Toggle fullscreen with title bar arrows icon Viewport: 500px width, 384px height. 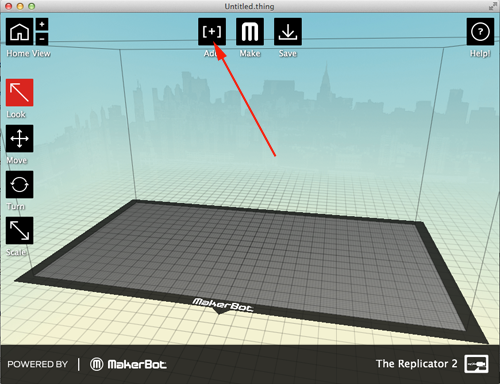point(492,6)
